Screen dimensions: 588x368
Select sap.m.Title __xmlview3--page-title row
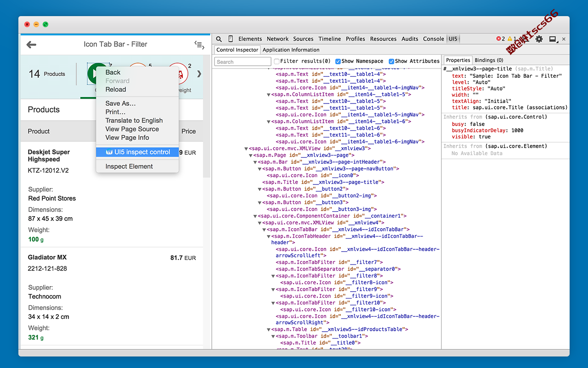pos(322,182)
